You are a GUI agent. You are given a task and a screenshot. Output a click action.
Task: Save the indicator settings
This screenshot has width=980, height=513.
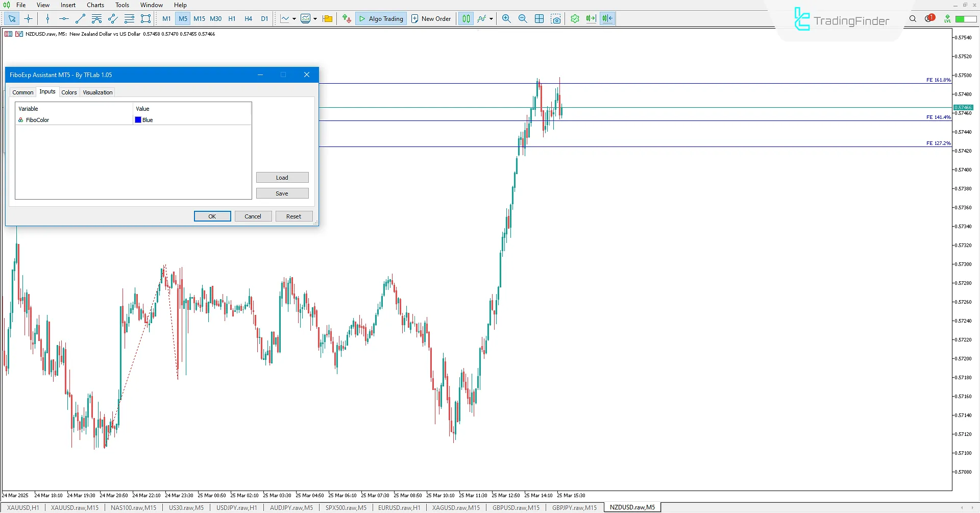coord(282,193)
